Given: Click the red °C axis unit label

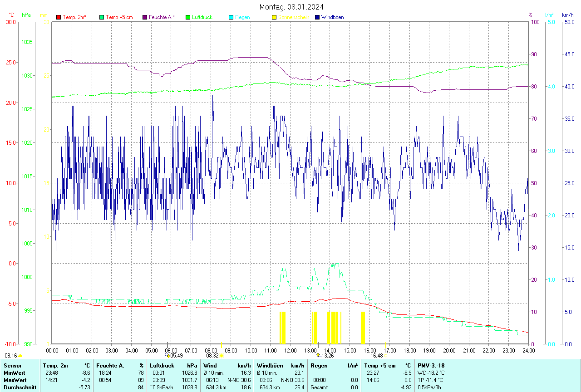Looking at the screenshot, I should click(11, 15).
